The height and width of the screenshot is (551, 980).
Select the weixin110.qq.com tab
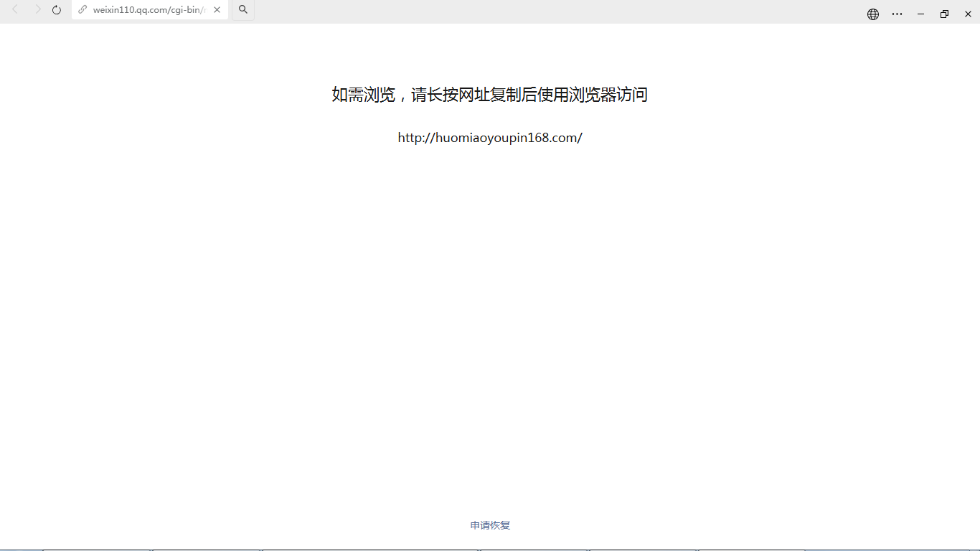pos(149,10)
